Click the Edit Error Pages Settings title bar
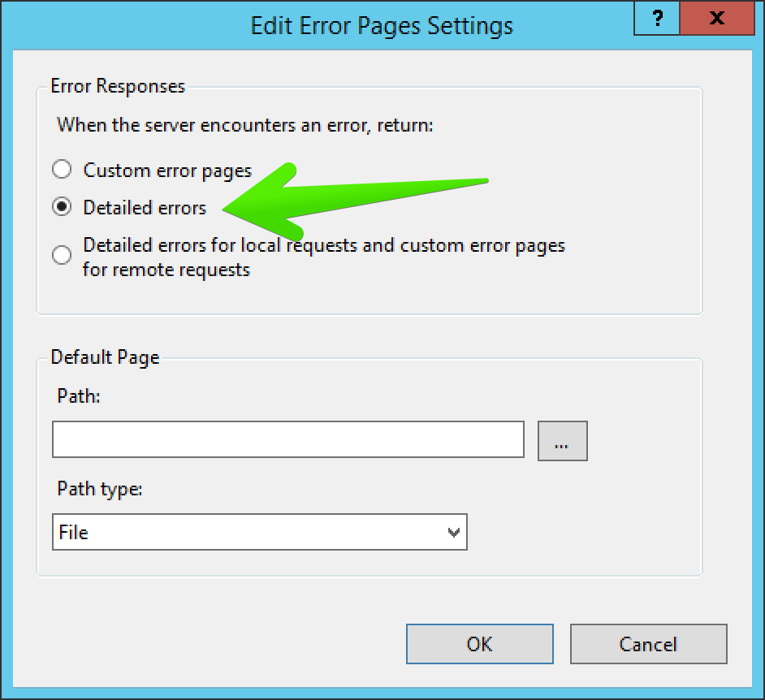This screenshot has width=765, height=700. (x=382, y=26)
